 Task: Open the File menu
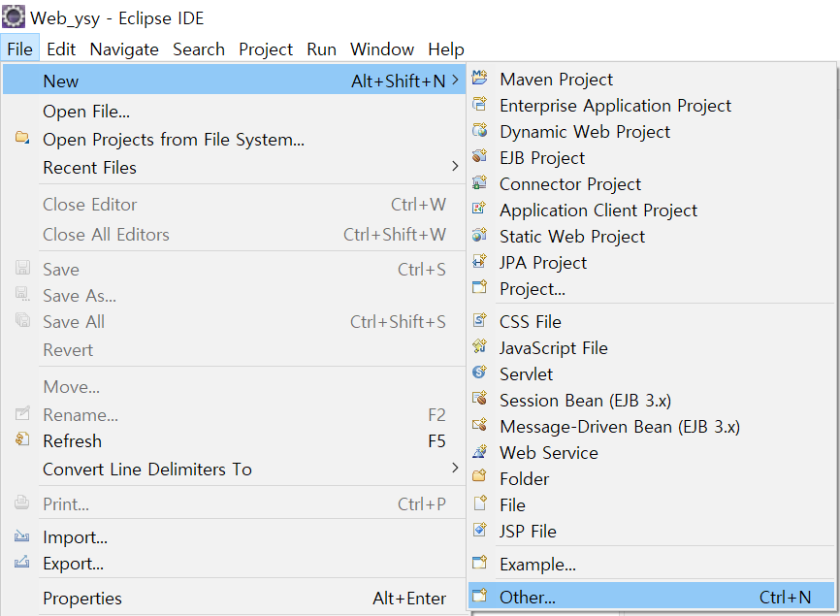pyautogui.click(x=19, y=49)
